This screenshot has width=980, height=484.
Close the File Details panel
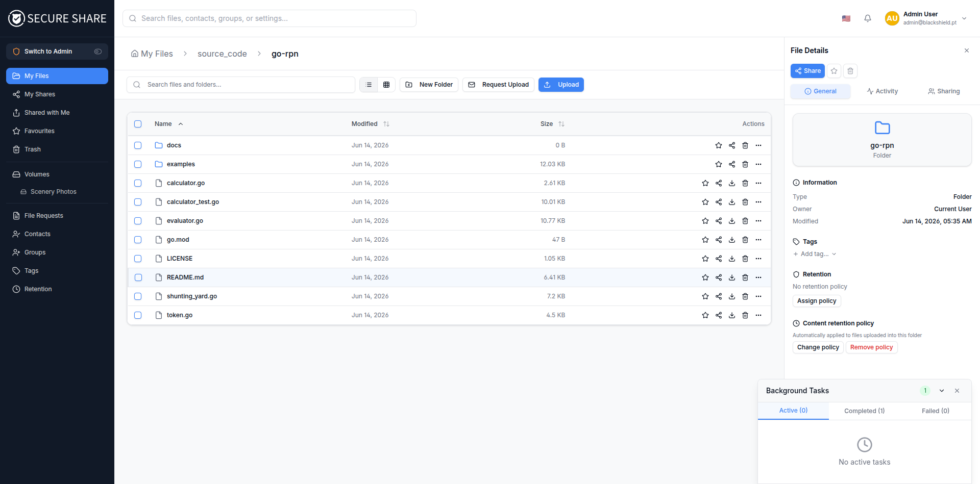(967, 50)
